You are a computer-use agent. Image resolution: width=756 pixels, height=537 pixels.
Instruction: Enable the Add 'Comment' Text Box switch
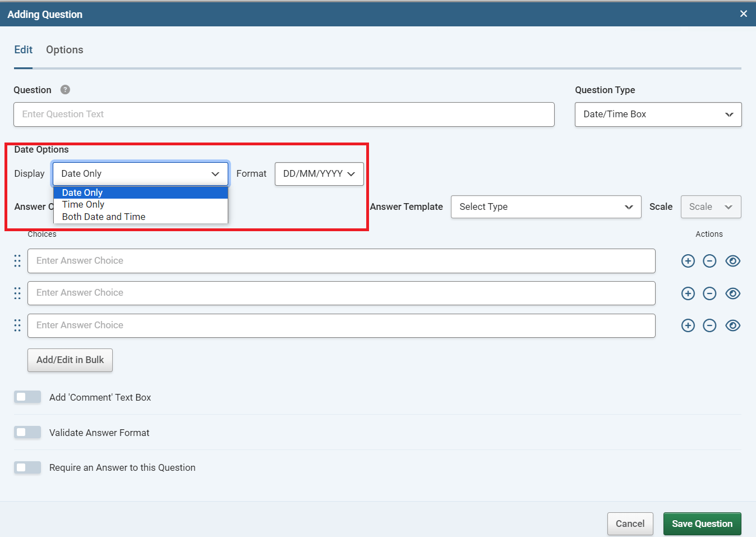27,397
